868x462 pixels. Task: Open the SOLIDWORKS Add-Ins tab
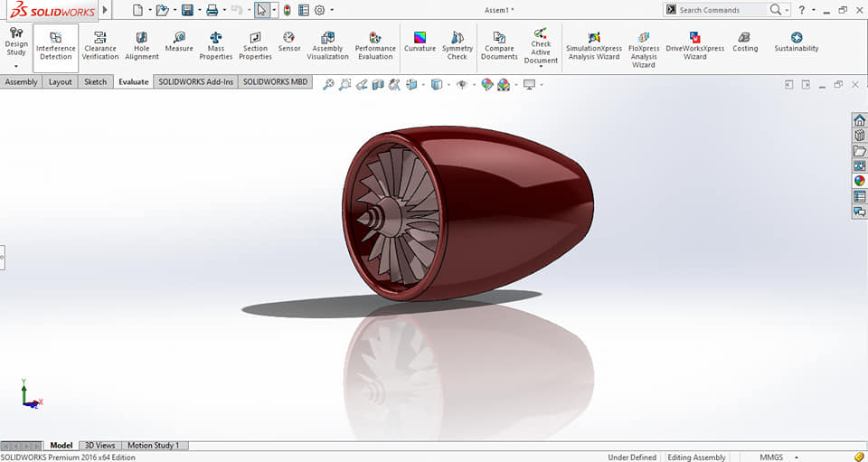click(196, 82)
